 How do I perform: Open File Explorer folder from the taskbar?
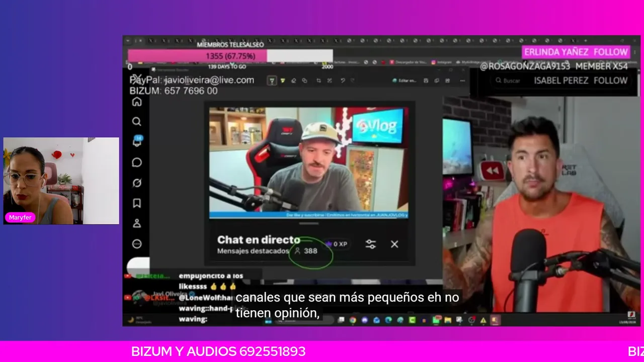pos(448,320)
